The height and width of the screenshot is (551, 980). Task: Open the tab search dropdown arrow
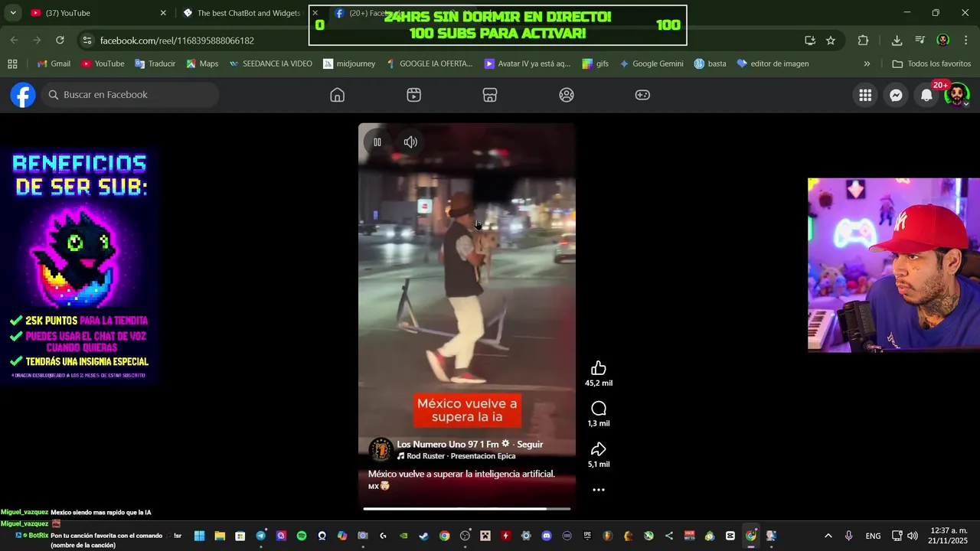point(13,13)
